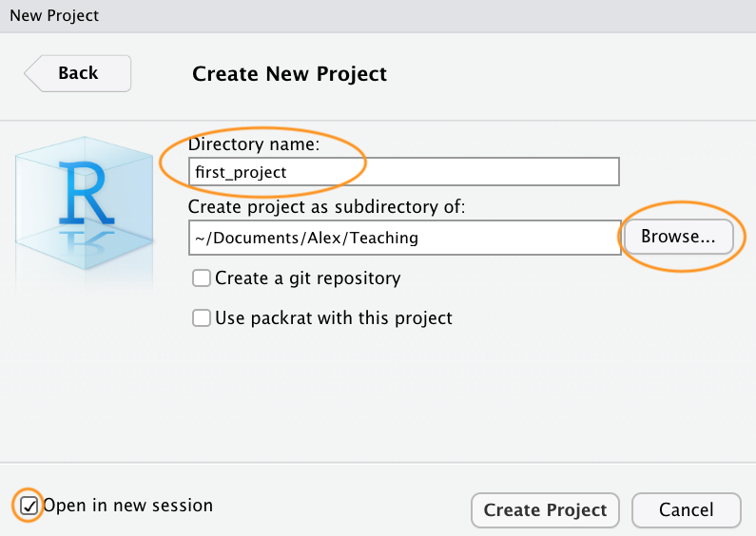This screenshot has height=536, width=756.
Task: Click the first_project text in the name field
Action: click(x=240, y=173)
